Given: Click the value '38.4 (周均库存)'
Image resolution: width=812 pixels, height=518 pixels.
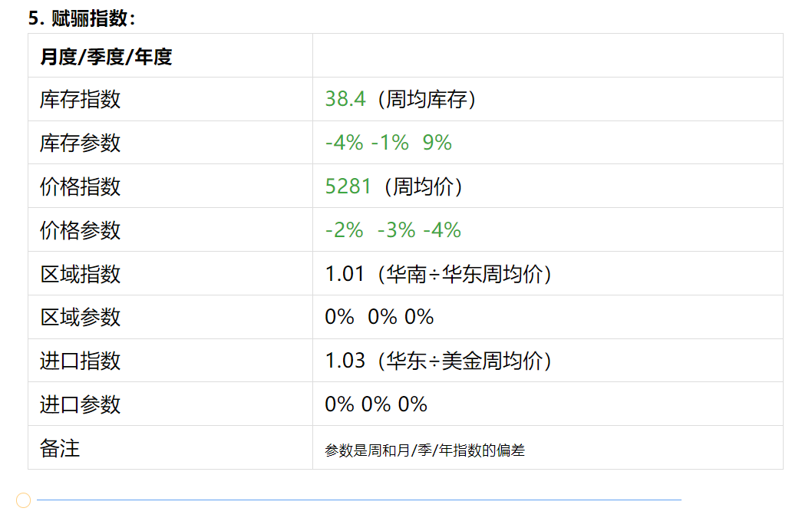Looking at the screenshot, I should 401,99.
